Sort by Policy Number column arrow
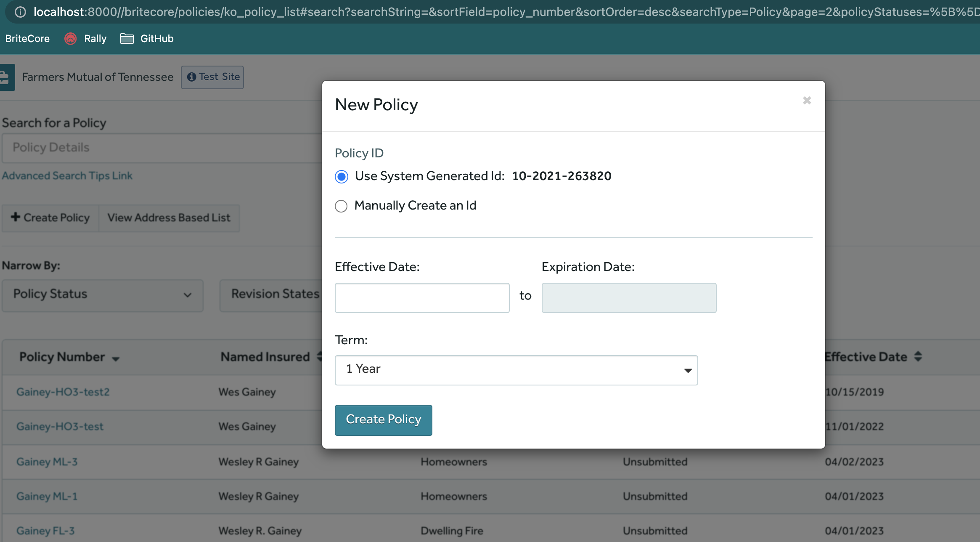This screenshot has height=542, width=980. (116, 359)
